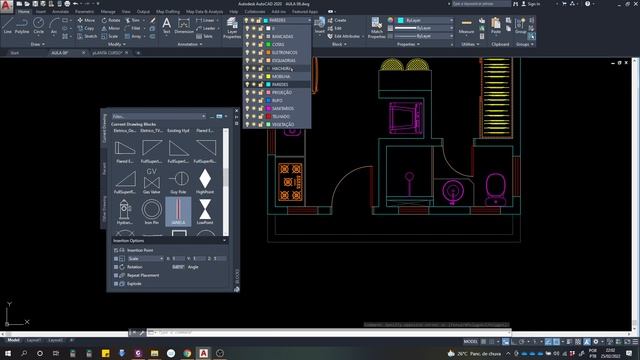Pick the Iron Pin block thumbnail
Viewport: 640px width, 360px height.
click(x=151, y=211)
